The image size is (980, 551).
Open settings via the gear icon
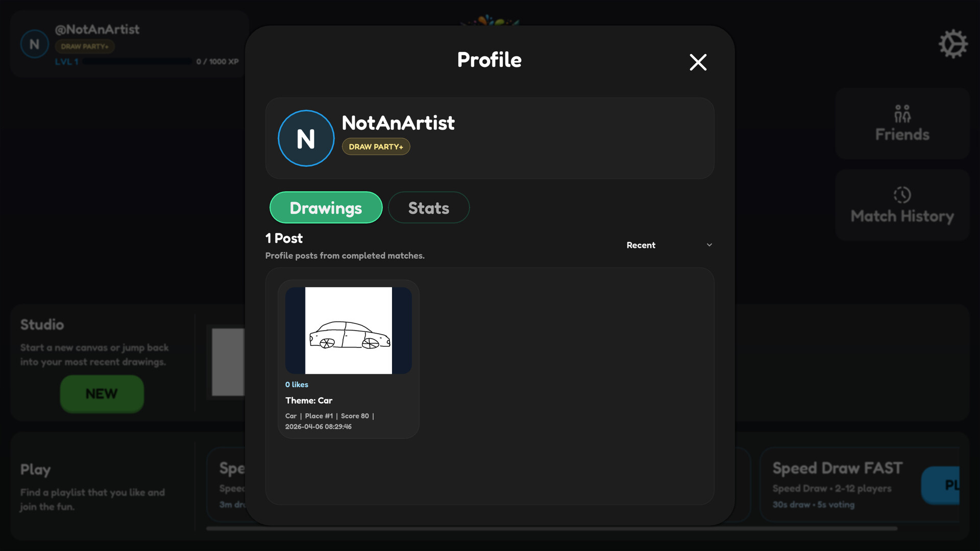[x=952, y=44]
